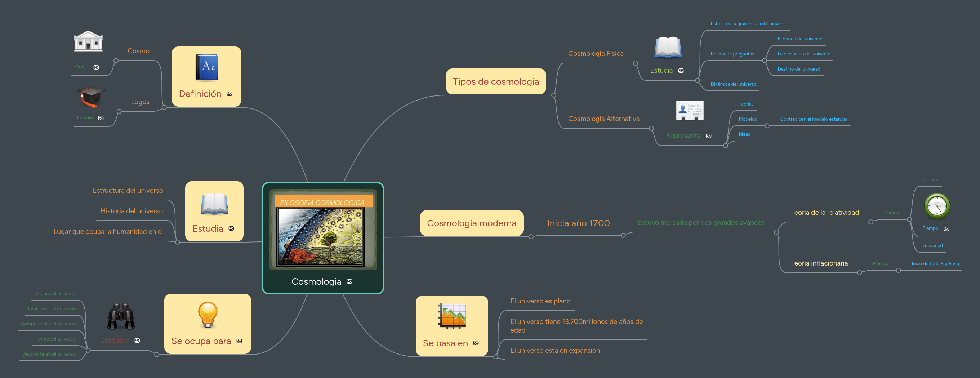Viewport: 980px width, 378px height.
Task: Click the lightbulb icon in Se ocupa para
Action: [208, 315]
